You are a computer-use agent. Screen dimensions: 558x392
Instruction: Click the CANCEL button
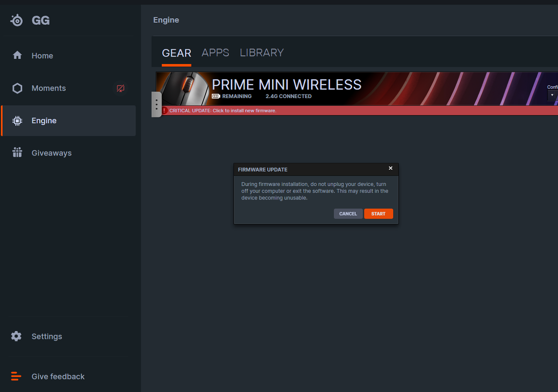tap(348, 214)
